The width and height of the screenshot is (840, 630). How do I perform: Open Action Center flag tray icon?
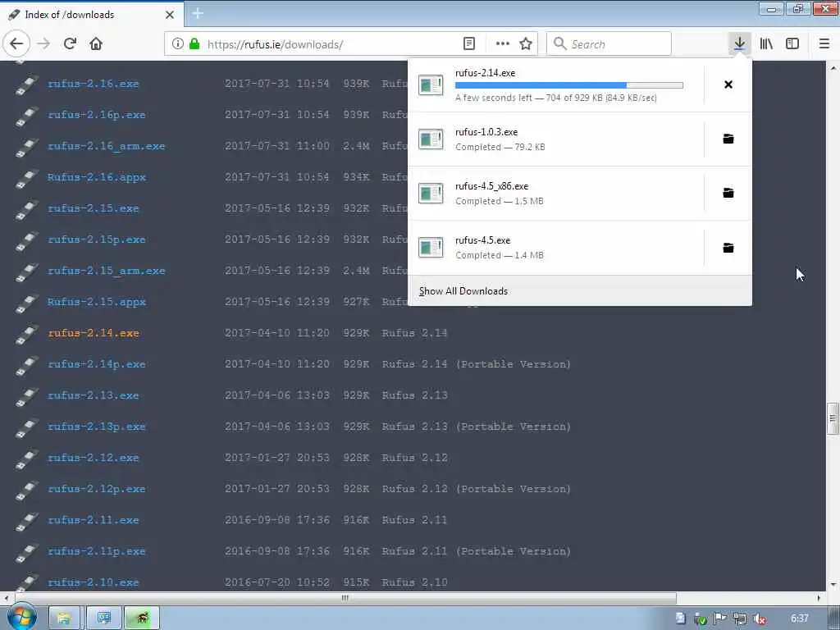pos(719,619)
